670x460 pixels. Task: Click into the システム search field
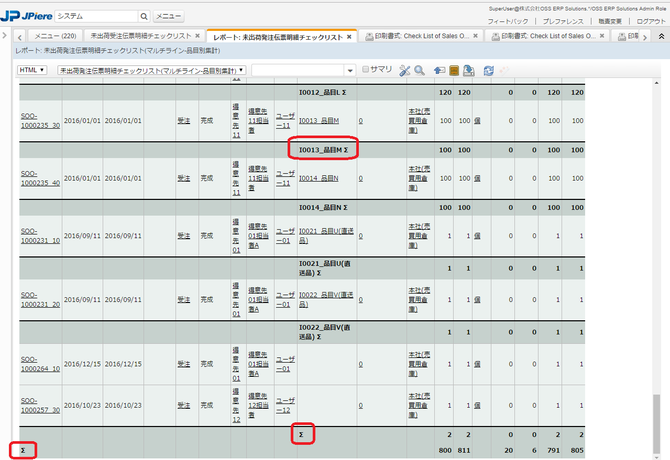click(x=97, y=16)
